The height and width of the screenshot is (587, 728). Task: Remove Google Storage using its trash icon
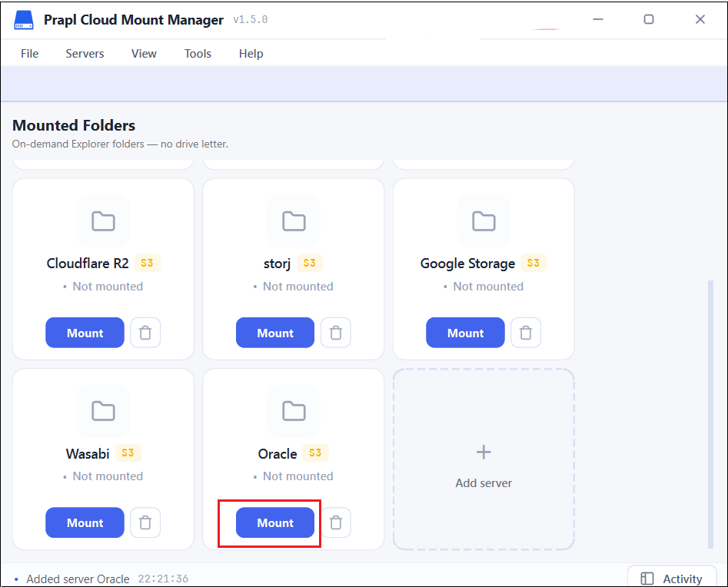[526, 333]
